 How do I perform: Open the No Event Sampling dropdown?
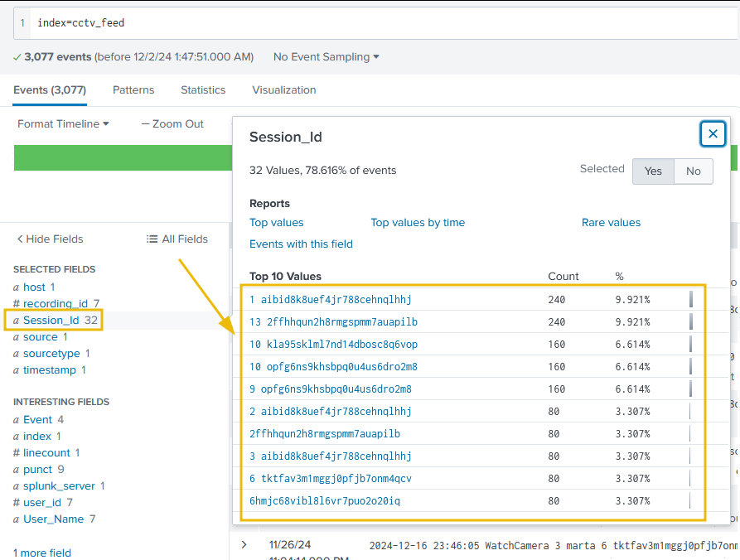tap(326, 57)
